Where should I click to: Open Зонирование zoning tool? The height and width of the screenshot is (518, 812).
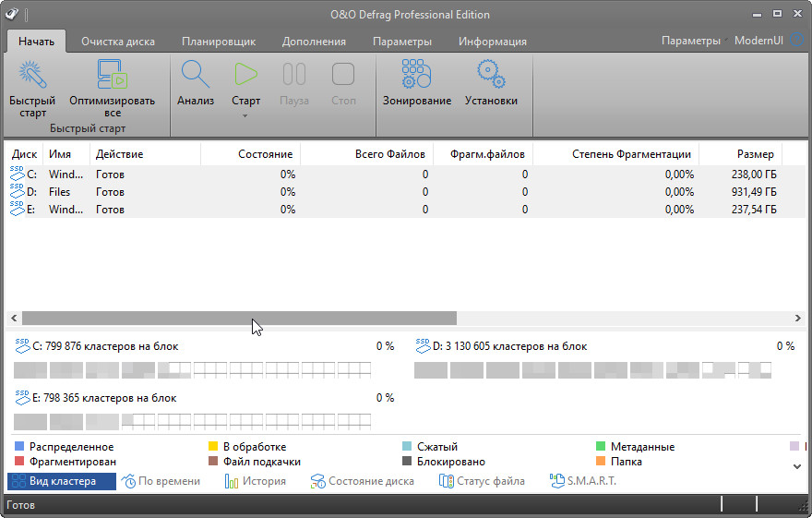coord(417,75)
